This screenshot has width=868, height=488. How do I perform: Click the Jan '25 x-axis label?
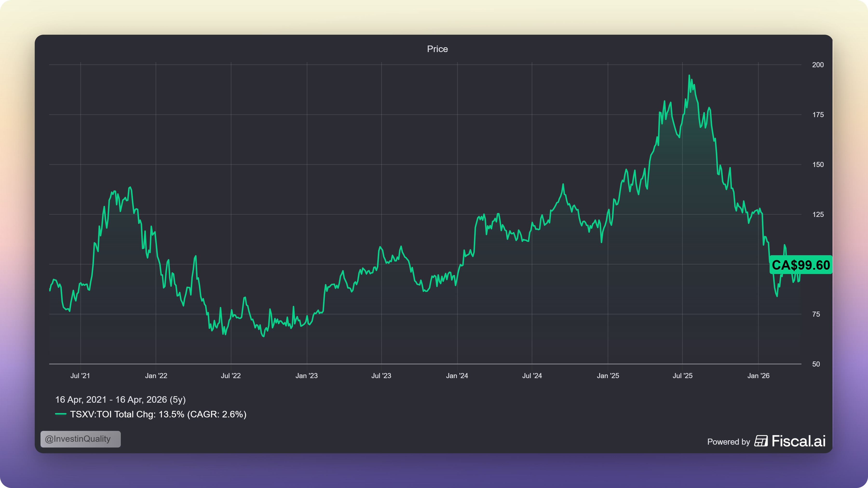coord(608,375)
